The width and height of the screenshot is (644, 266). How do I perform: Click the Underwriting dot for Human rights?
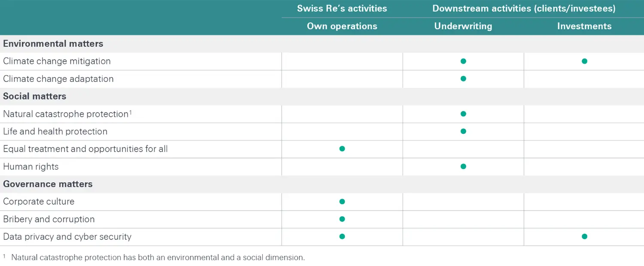(463, 166)
